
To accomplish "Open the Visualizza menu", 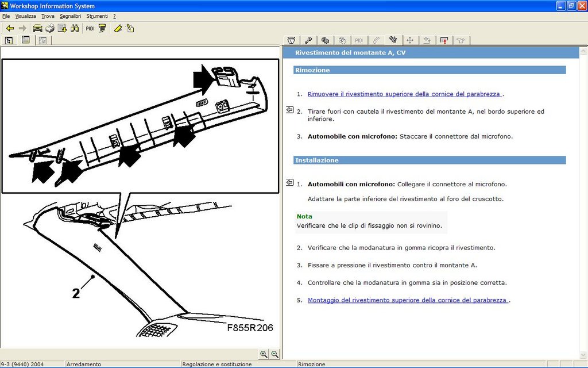I will [26, 16].
